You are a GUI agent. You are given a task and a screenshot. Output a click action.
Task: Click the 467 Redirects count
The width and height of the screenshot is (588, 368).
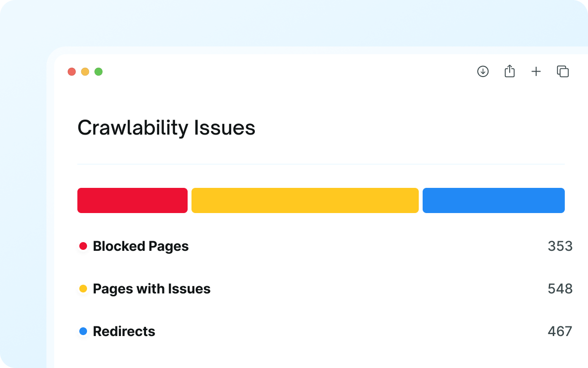click(x=560, y=331)
